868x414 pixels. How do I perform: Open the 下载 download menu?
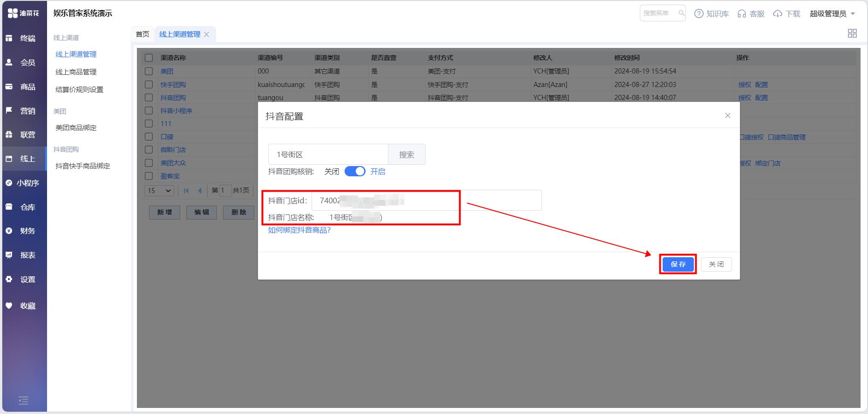click(x=787, y=13)
